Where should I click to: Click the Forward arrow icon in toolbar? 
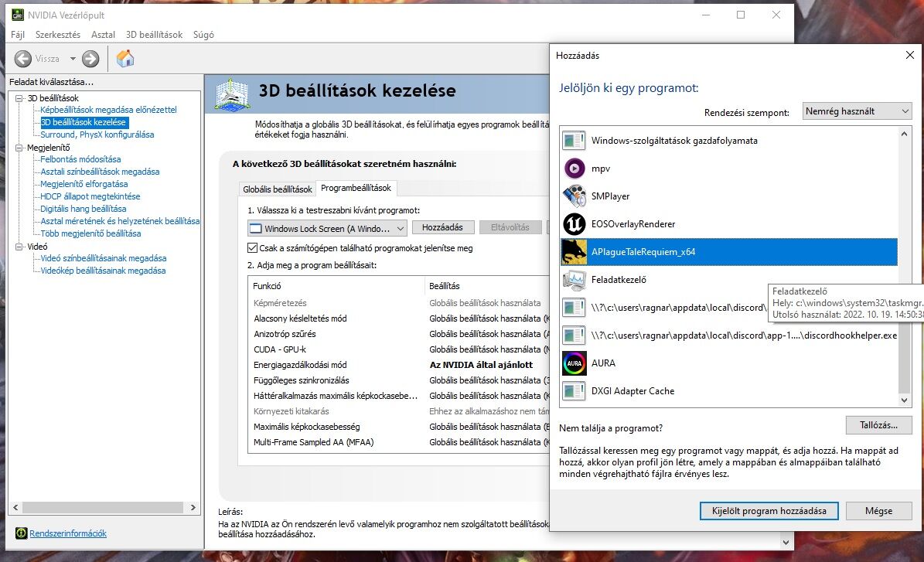[90, 58]
